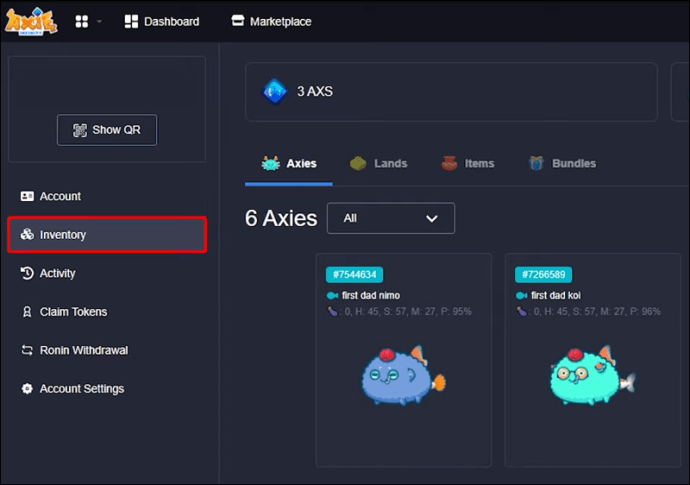
Task: Go to the Marketplace
Action: tap(272, 21)
